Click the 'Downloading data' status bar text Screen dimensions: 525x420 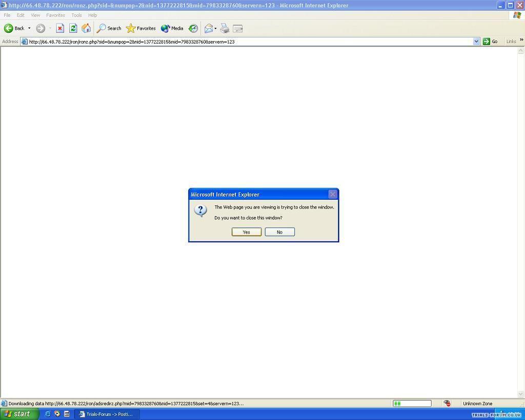point(126,404)
